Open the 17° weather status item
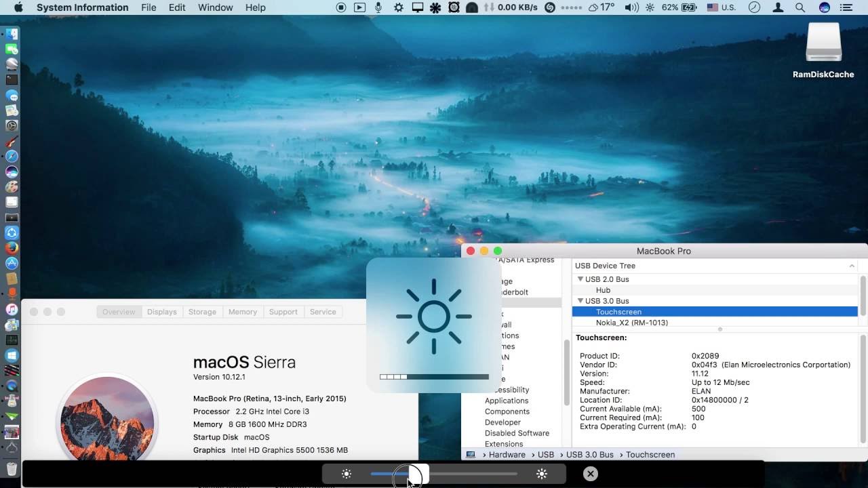 (x=602, y=7)
